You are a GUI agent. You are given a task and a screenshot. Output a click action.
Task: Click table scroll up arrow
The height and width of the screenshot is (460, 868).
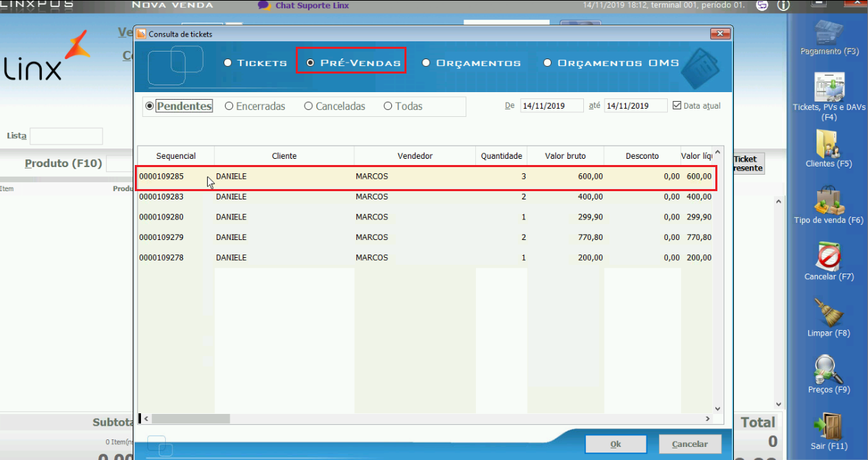[718, 152]
